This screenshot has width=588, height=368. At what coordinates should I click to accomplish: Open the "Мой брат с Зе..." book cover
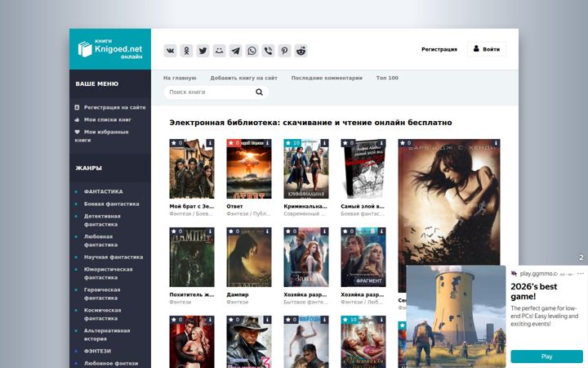pyautogui.click(x=192, y=169)
